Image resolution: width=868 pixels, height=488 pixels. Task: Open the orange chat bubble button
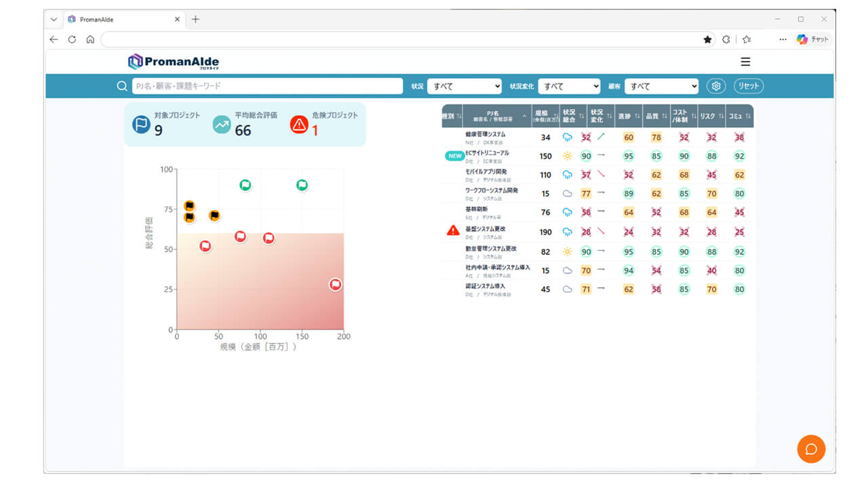(811, 449)
